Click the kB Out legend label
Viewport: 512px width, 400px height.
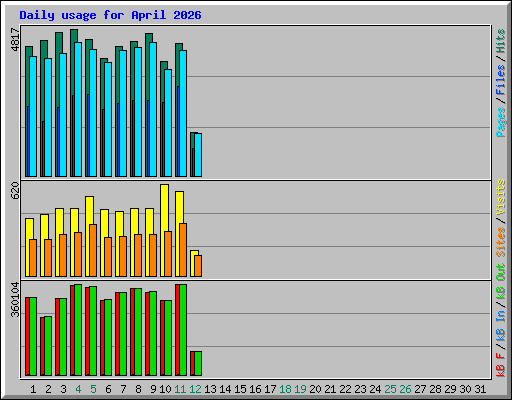[x=501, y=281]
